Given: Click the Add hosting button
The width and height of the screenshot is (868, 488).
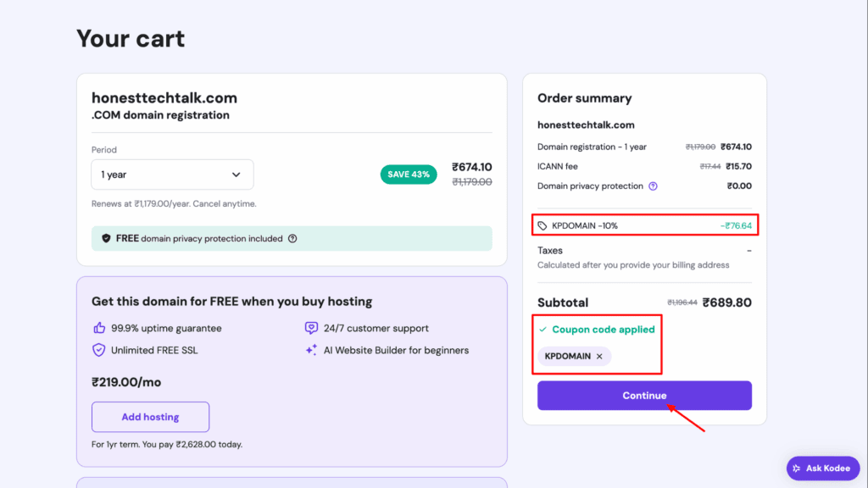Looking at the screenshot, I should [x=150, y=416].
